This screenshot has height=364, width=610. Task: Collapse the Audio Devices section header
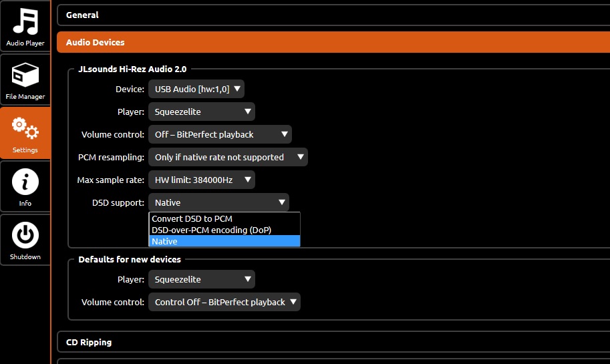[x=333, y=42]
